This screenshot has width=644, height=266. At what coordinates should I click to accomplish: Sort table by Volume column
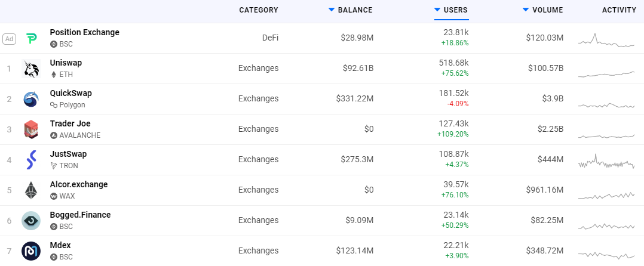(x=547, y=10)
